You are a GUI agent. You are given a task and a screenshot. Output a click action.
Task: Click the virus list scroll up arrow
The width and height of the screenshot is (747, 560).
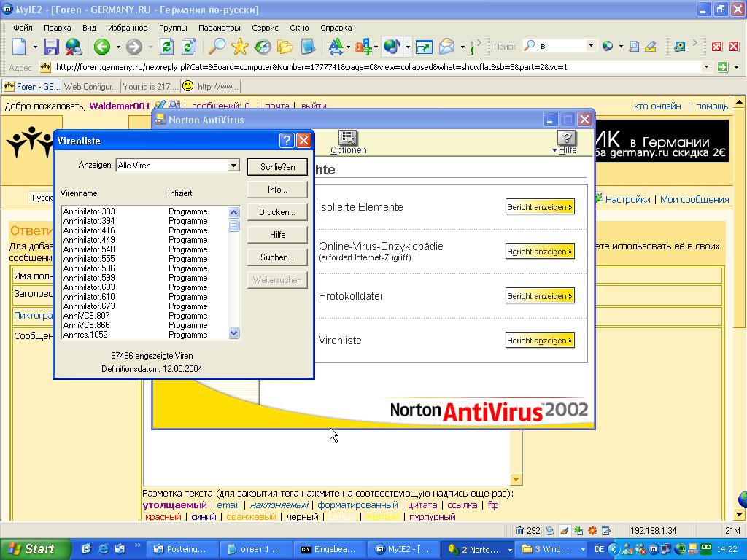[233, 212]
